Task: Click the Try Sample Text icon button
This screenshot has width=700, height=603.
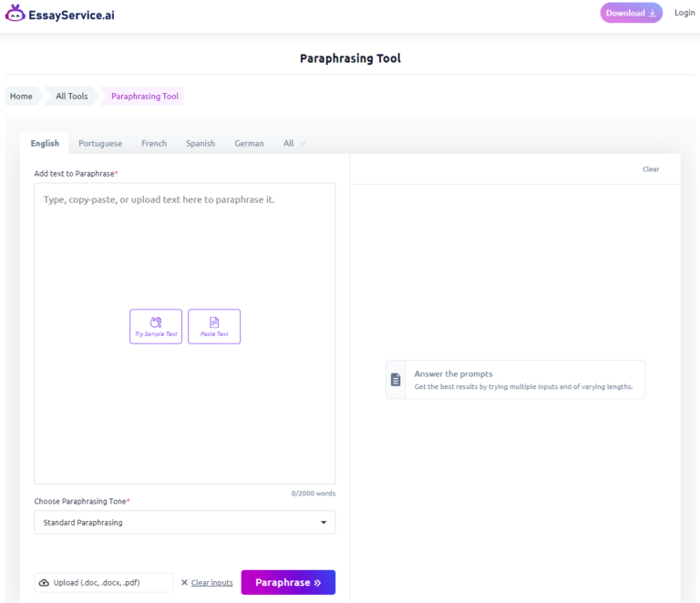Action: (156, 326)
